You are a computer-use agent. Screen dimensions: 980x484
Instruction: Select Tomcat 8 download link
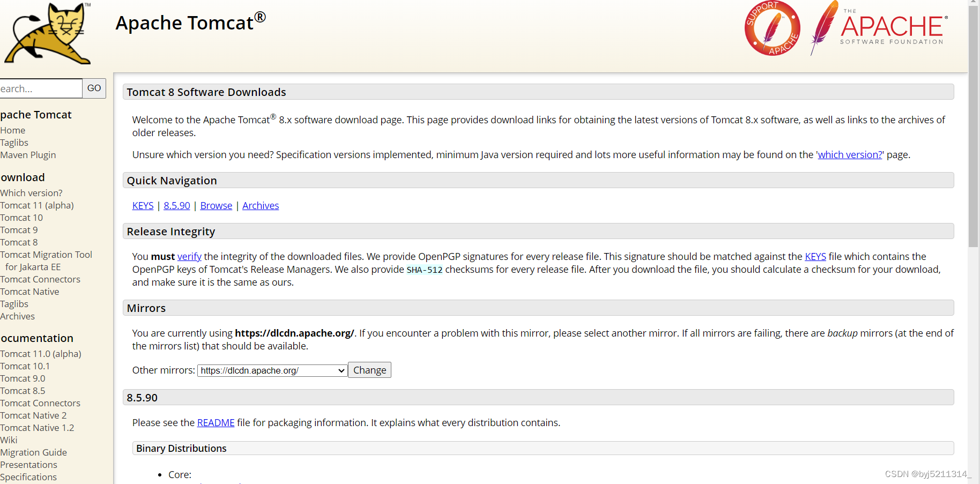(19, 242)
